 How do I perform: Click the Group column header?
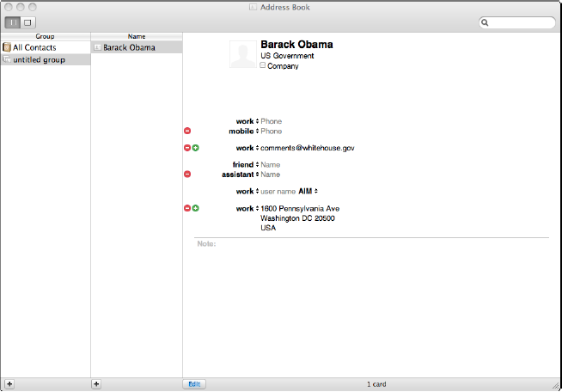[x=46, y=36]
